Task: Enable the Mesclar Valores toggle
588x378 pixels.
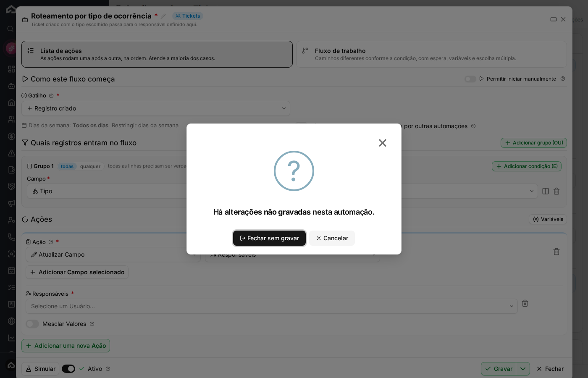Action: coord(32,324)
